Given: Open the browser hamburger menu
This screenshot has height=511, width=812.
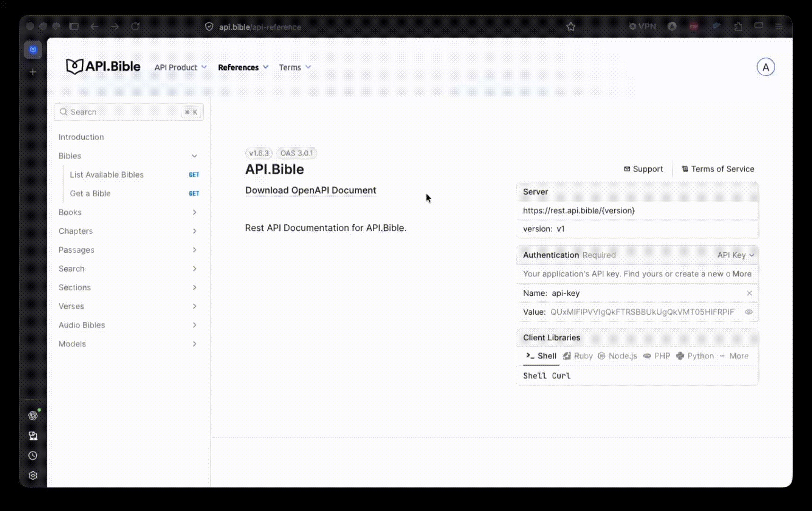Looking at the screenshot, I should (x=779, y=26).
